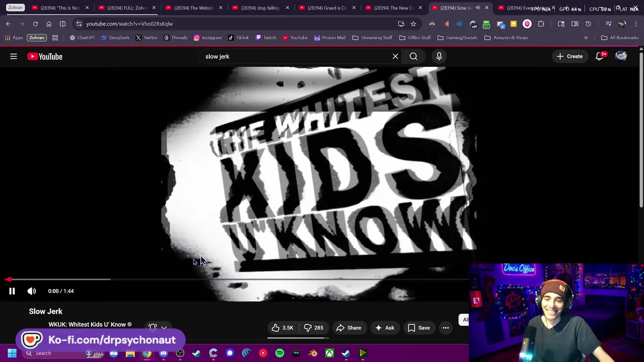Screen dimensions: 644x362
Task: Switch to the 'FULL: Zohran' tab
Action: [127, 8]
